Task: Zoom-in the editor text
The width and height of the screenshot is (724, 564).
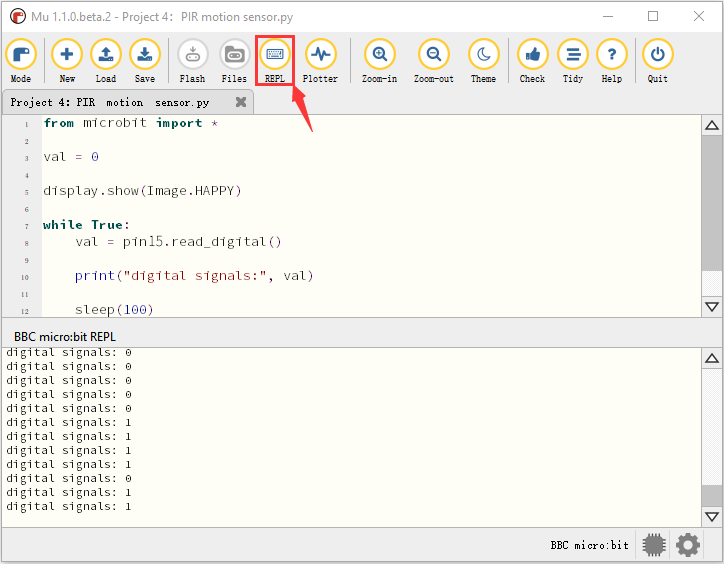Action: click(380, 61)
